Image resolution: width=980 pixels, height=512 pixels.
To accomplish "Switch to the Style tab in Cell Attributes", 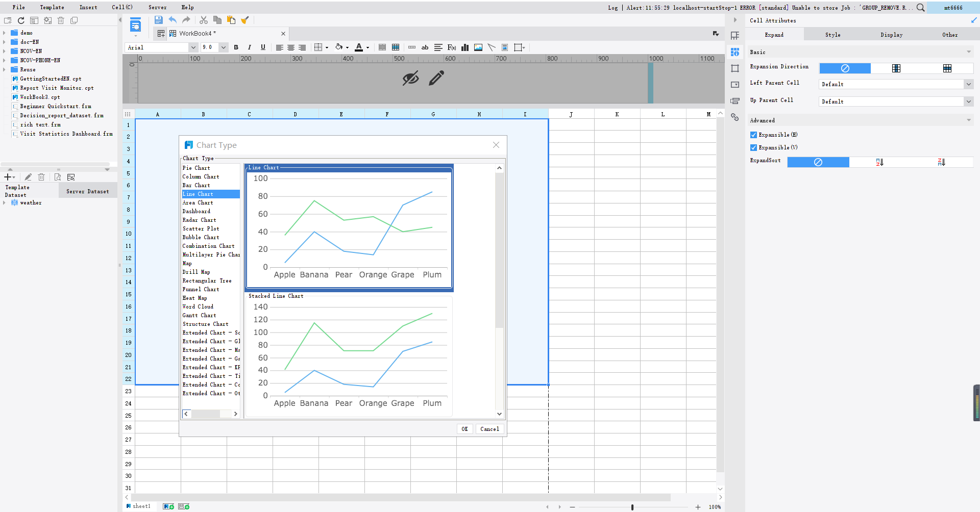I will point(832,34).
